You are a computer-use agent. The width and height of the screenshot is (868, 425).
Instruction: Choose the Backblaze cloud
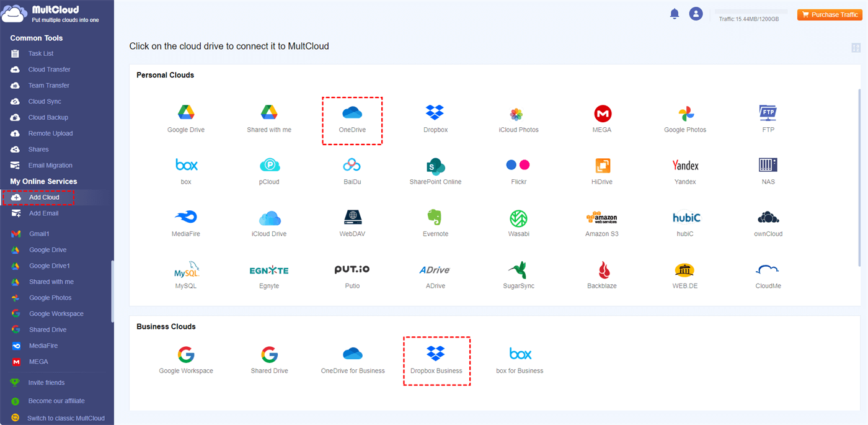(x=602, y=275)
